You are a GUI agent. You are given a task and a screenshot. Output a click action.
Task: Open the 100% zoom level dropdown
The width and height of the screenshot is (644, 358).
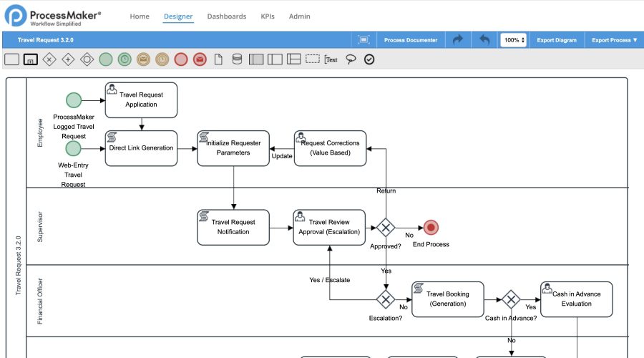click(x=513, y=40)
